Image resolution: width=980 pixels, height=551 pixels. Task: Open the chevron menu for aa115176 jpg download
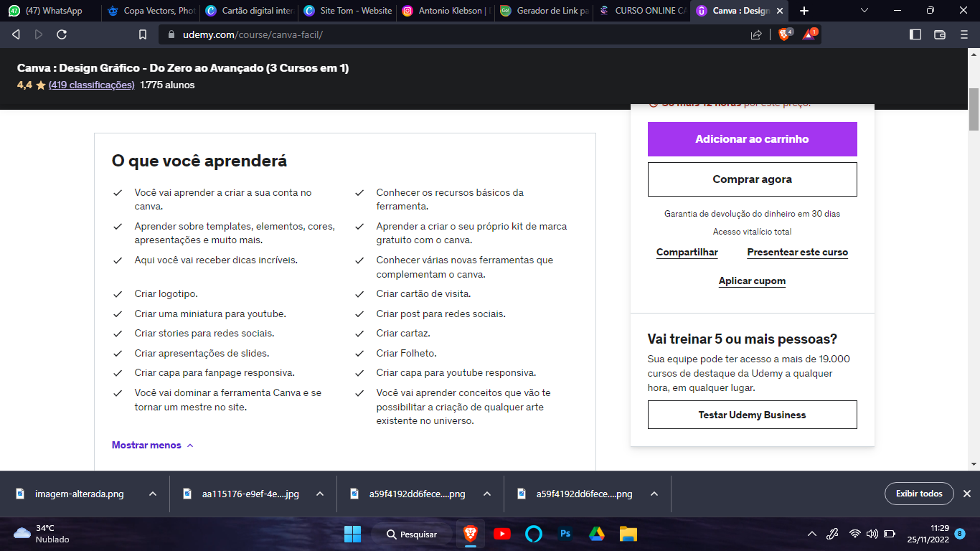pyautogui.click(x=320, y=494)
